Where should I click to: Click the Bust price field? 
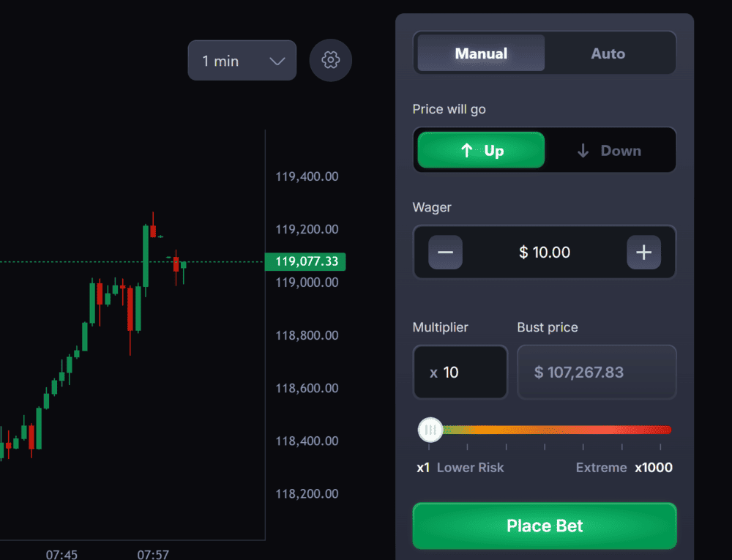[x=596, y=373]
